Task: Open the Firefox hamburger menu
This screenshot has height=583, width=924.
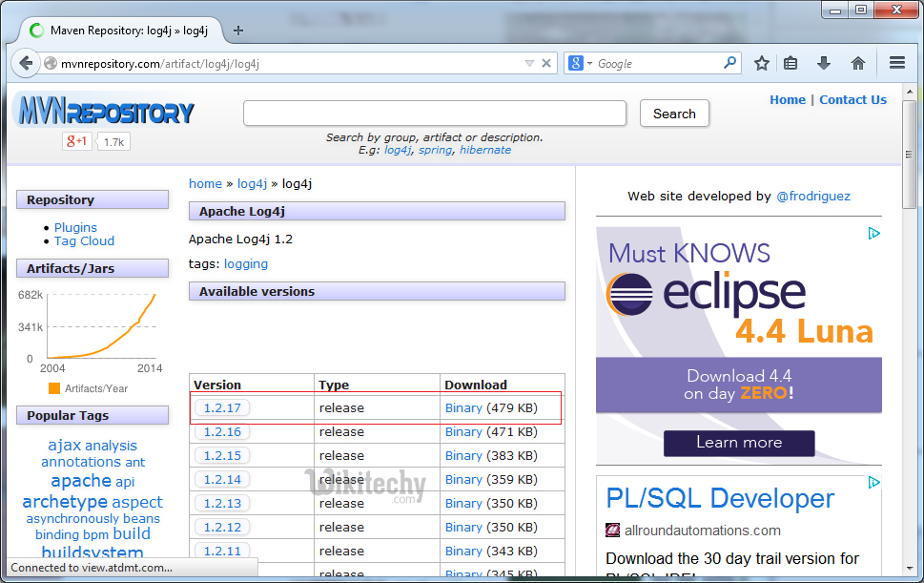Action: pos(896,64)
